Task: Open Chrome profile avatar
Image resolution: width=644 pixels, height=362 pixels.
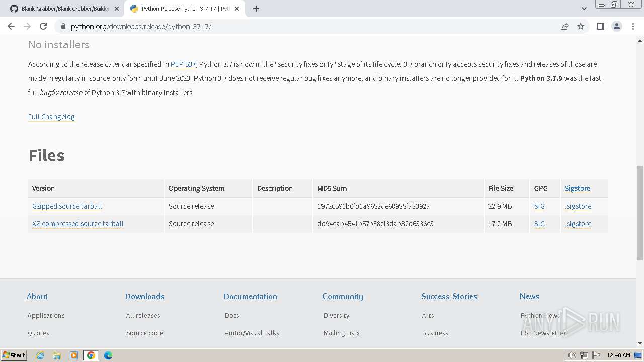Action: click(616, 26)
